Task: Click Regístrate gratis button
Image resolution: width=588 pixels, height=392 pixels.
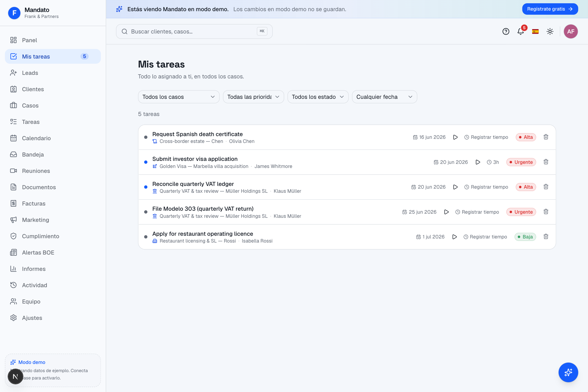Action: pyautogui.click(x=550, y=9)
